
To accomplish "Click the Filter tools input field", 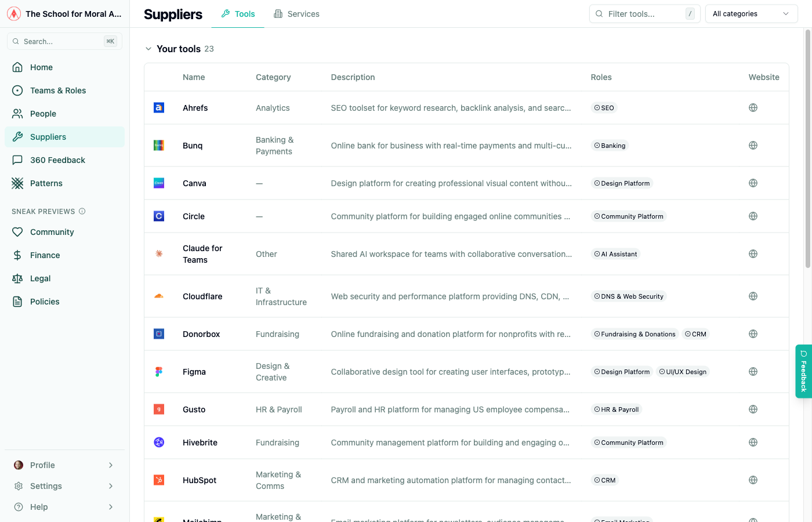I will point(645,14).
